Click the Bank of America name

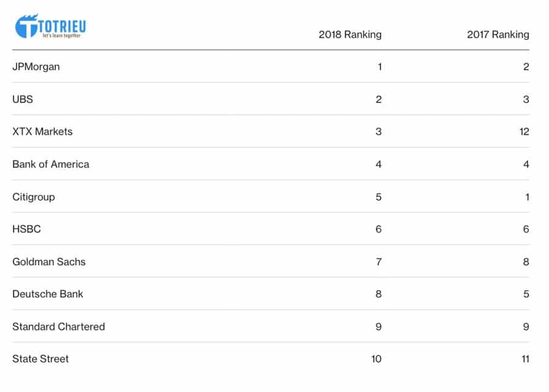tap(51, 164)
